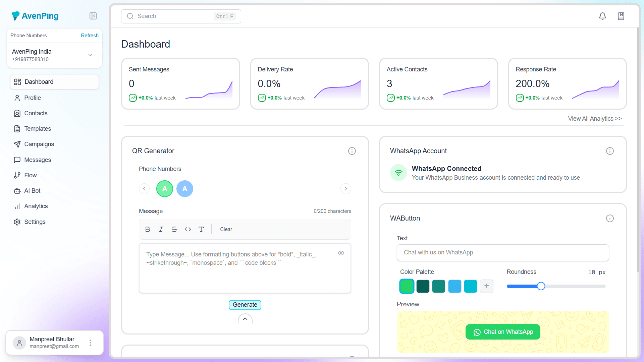The image size is (644, 362).
Task: Apply italic formatting to message
Action: point(161,229)
